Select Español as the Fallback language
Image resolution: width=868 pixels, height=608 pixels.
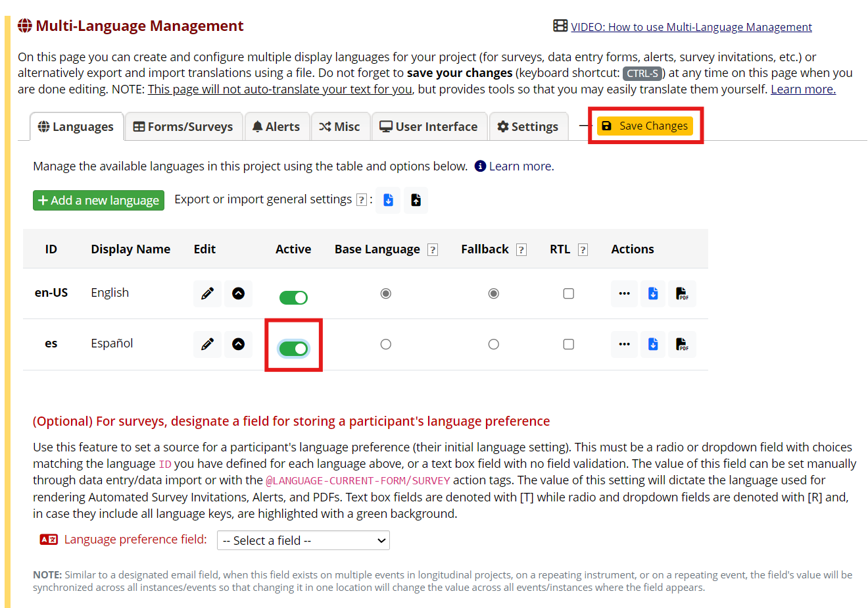pyautogui.click(x=494, y=343)
